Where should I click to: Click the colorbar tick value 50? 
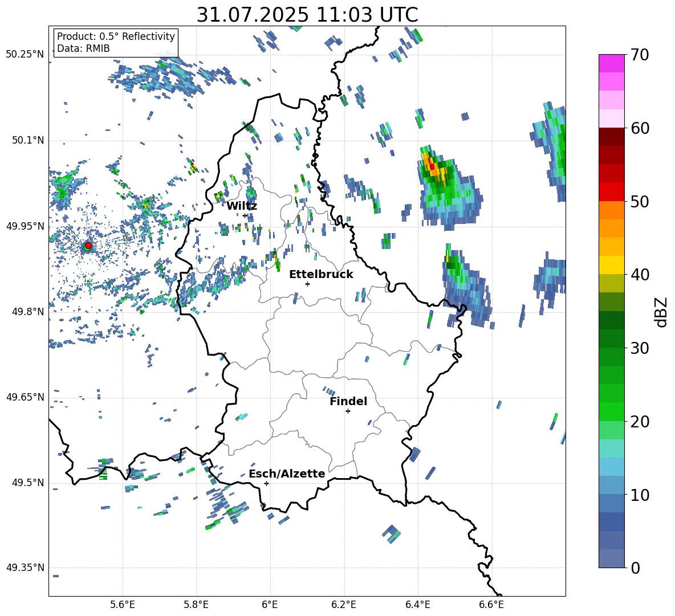640,201
